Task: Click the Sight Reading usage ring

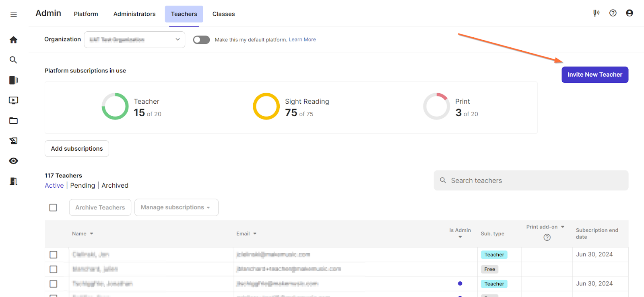Action: pos(266,107)
